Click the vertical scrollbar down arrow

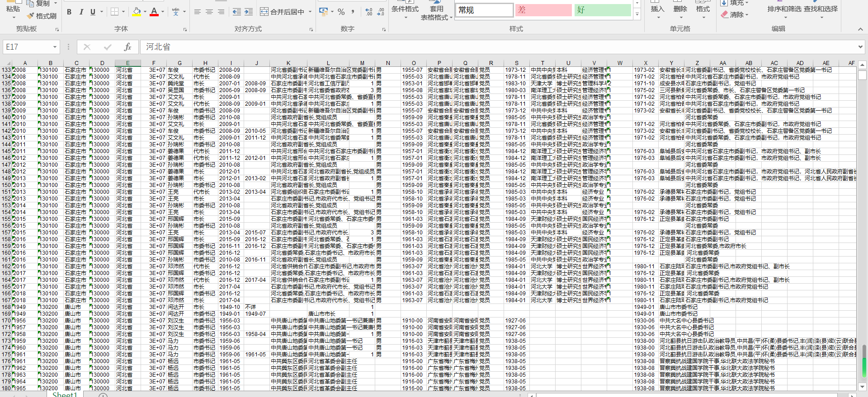862,387
